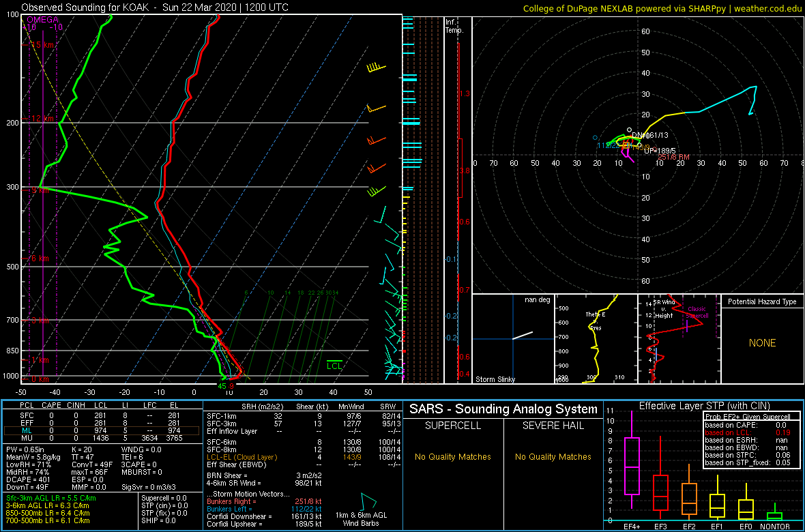Click the LCL-EL (Cloud Layer) row
The width and height of the screenshot is (805, 532).
[x=303, y=456]
